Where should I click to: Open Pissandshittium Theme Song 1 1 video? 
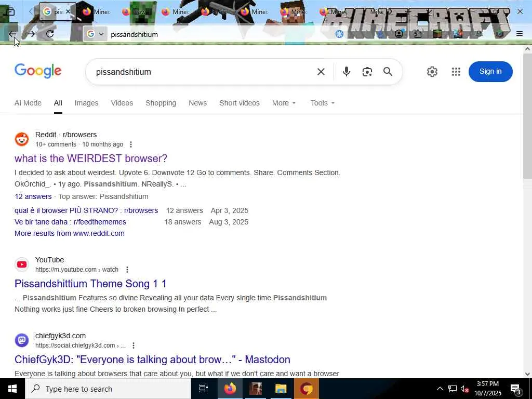(x=90, y=284)
